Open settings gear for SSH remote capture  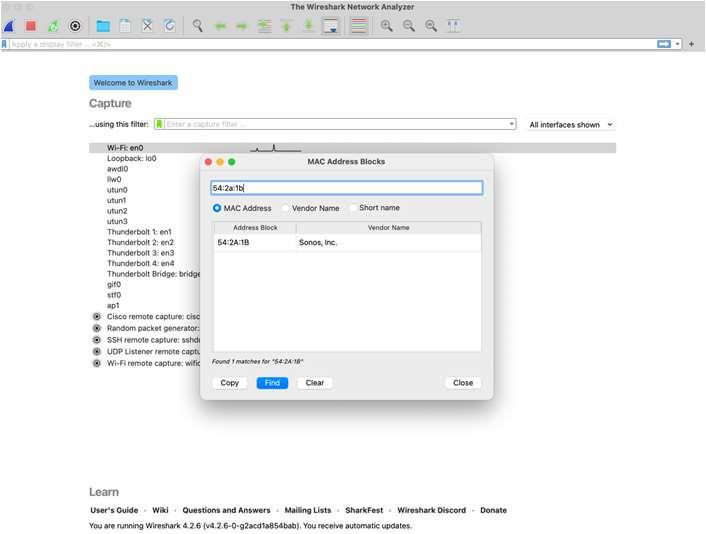click(96, 340)
